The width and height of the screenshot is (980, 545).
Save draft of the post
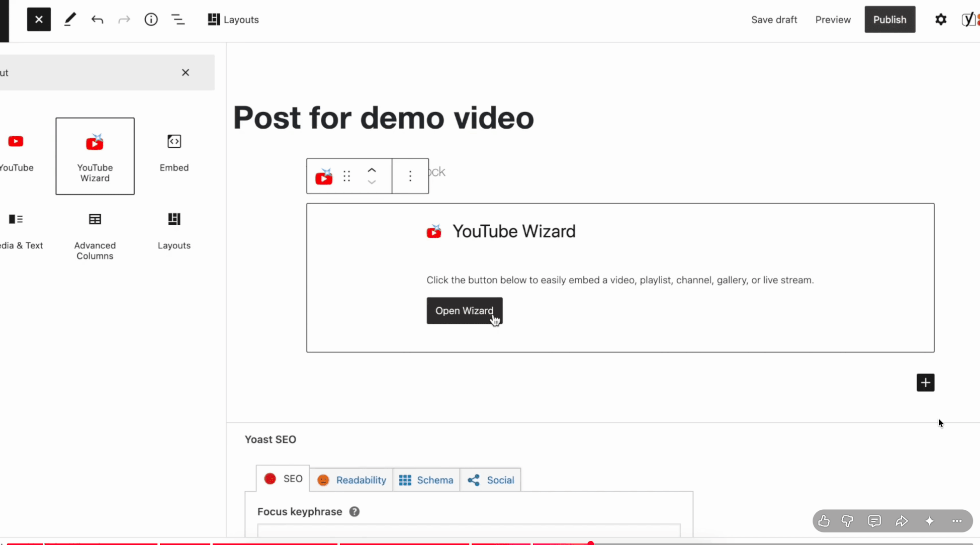pos(774,20)
